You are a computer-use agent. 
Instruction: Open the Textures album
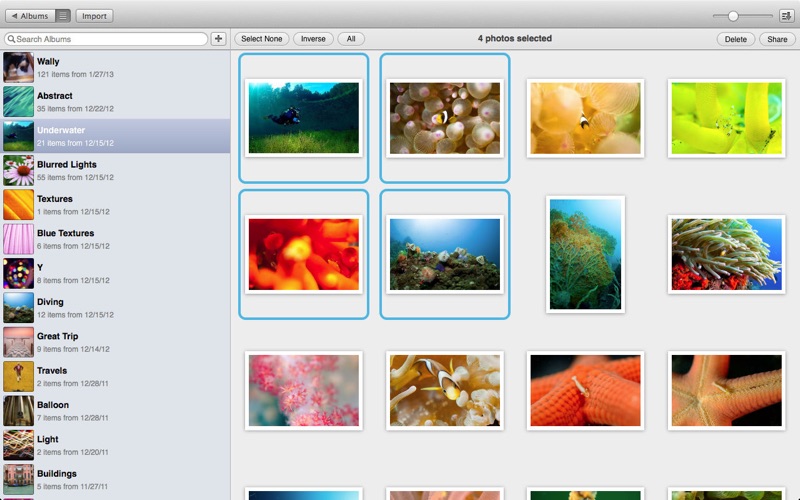click(x=115, y=205)
